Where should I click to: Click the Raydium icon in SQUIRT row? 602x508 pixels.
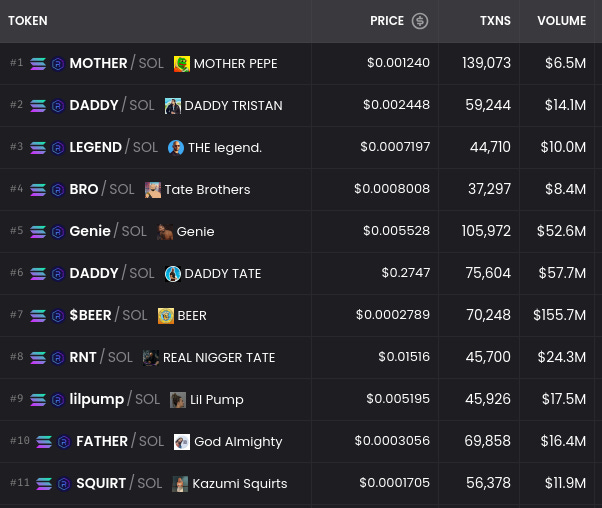coord(64,483)
